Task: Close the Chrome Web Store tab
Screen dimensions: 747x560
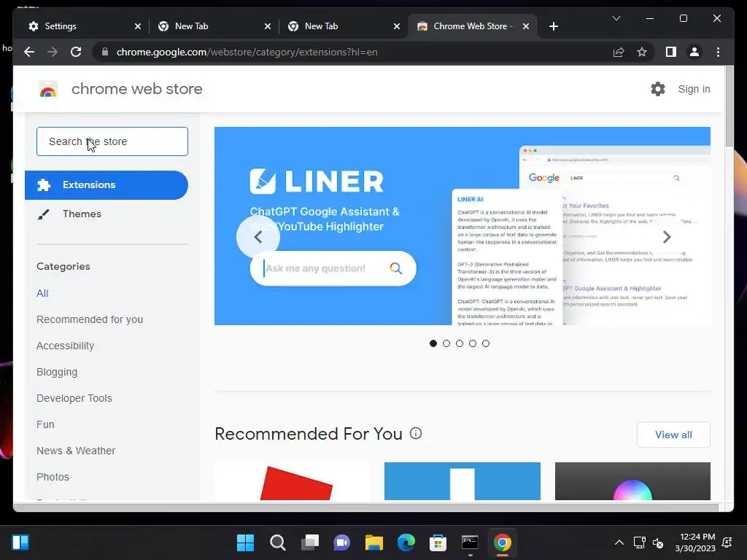Action: (525, 26)
